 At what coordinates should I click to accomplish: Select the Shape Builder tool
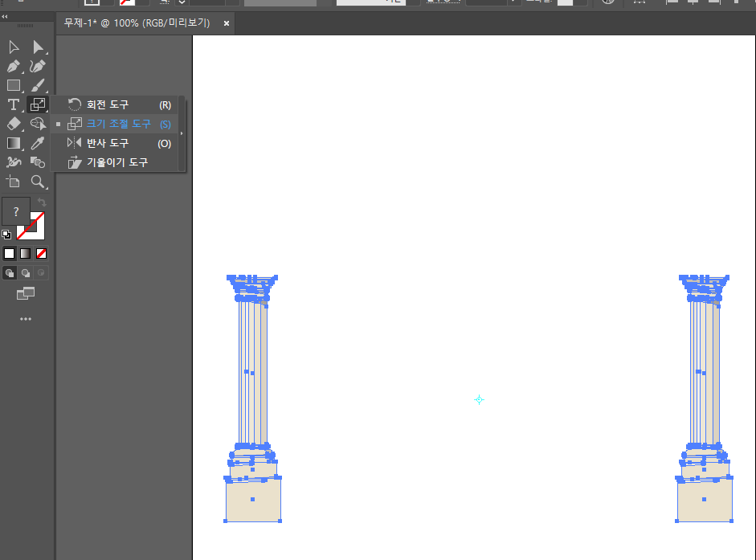point(38,124)
